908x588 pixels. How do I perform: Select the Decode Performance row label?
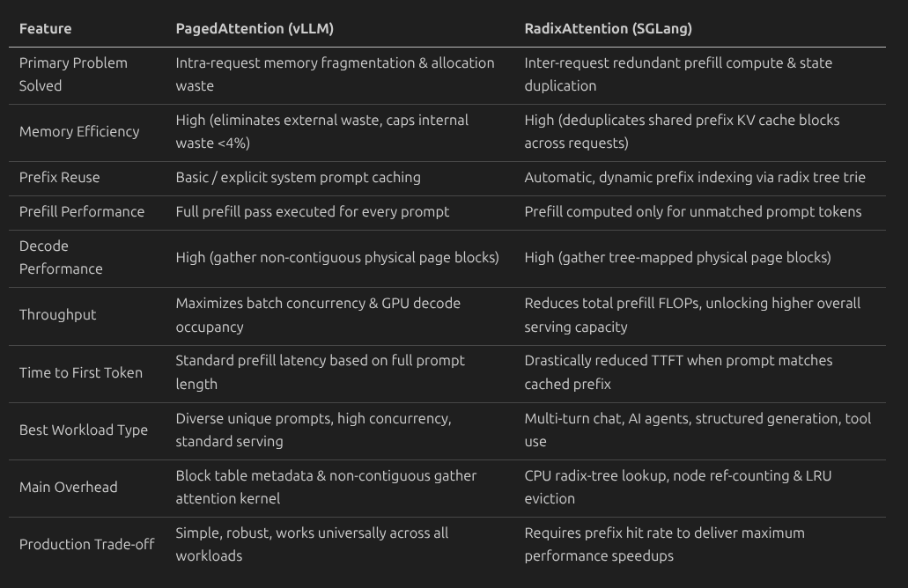click(x=61, y=257)
